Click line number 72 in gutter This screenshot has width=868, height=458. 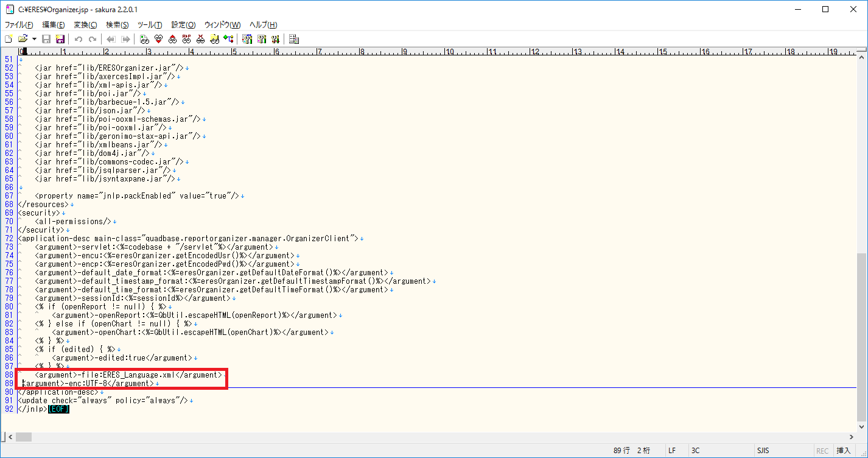tap(9, 239)
